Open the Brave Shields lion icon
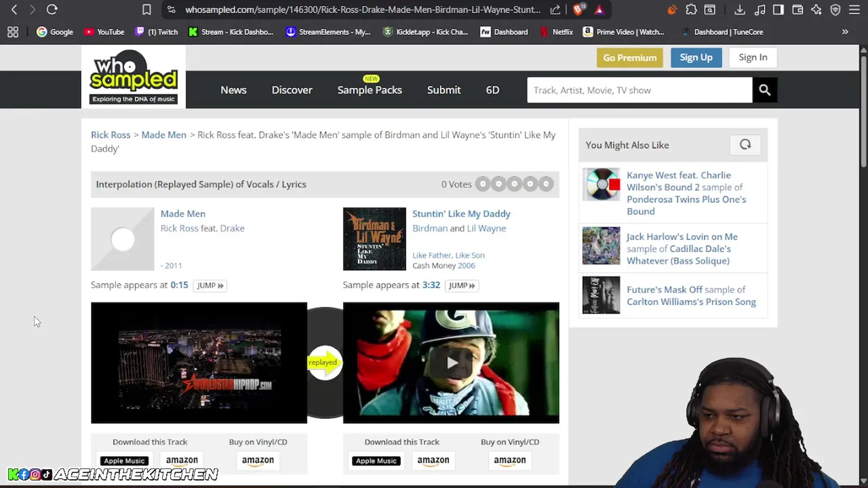The width and height of the screenshot is (868, 488). tap(578, 9)
